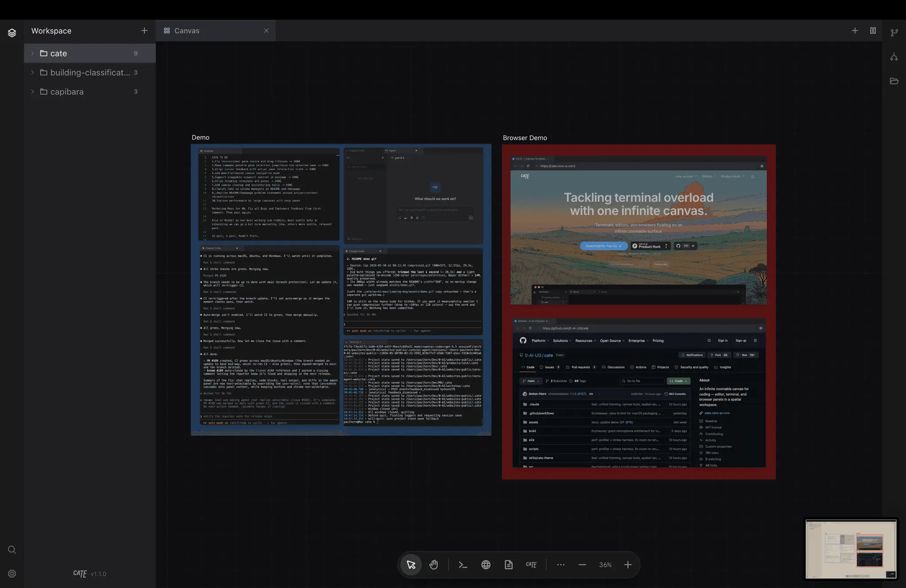Expand the building-classificat... folder chevron
The image size is (906, 588).
(32, 72)
